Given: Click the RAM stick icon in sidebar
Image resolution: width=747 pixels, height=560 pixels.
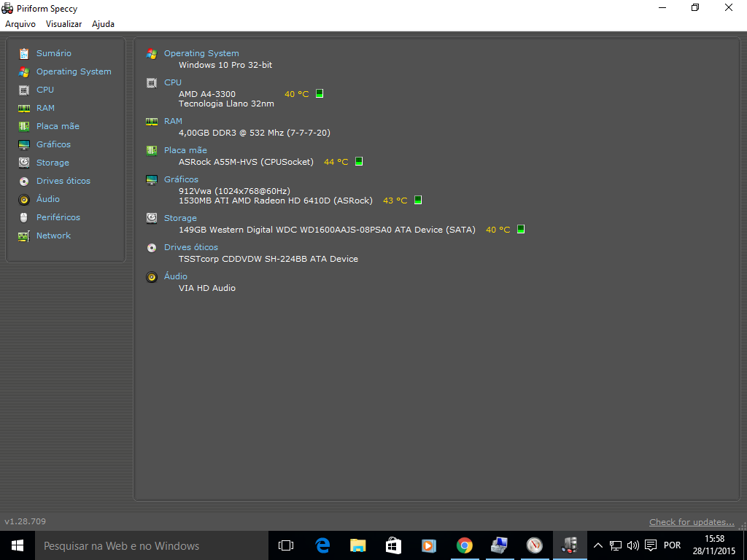Looking at the screenshot, I should [x=24, y=108].
